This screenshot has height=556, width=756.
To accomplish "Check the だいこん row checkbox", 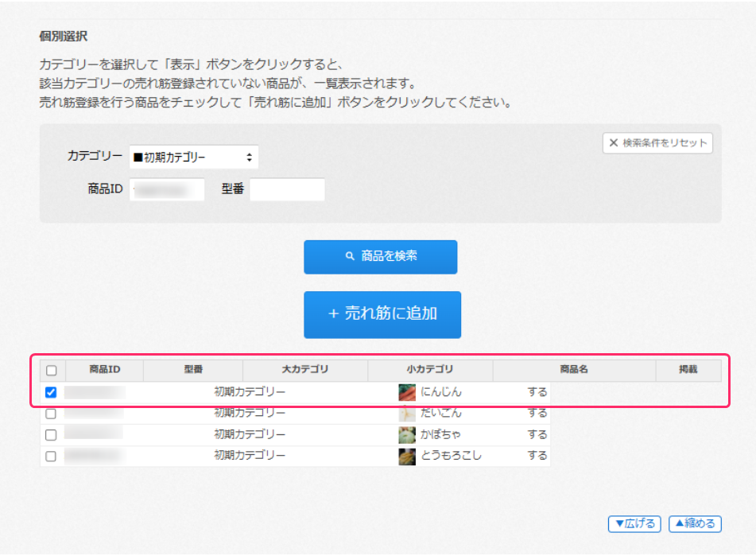I will tap(52, 414).
